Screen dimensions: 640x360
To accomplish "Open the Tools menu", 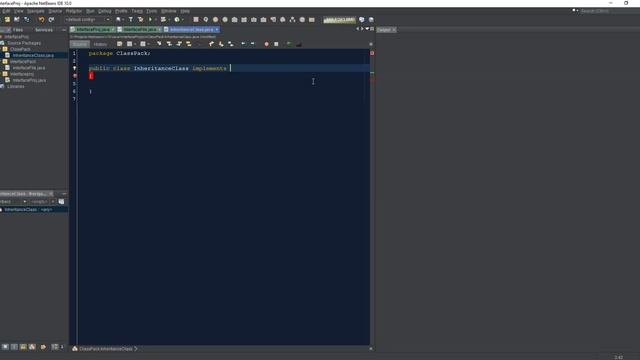I will [151, 11].
